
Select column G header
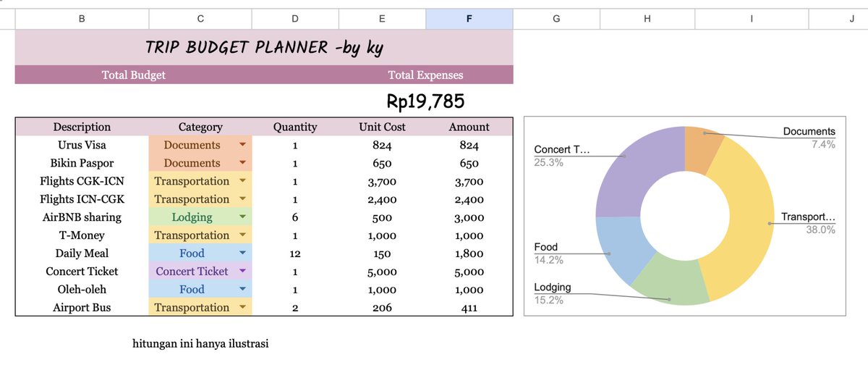click(x=556, y=20)
